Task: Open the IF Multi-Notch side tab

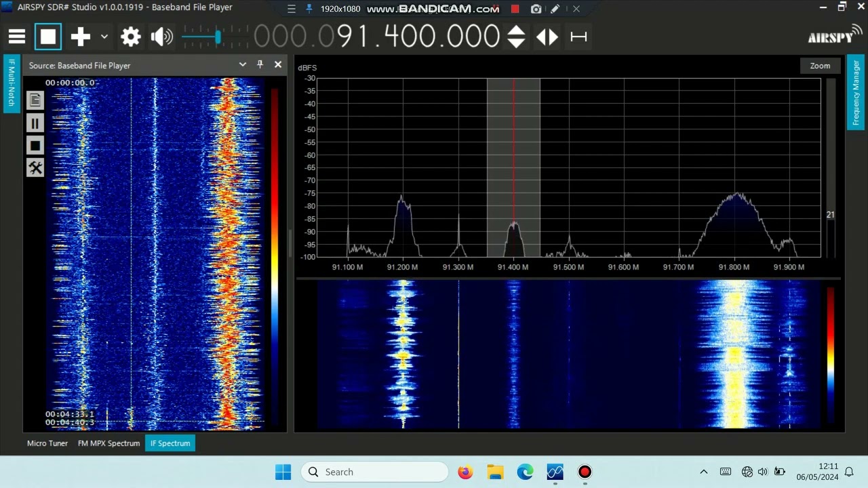Action: click(x=12, y=84)
